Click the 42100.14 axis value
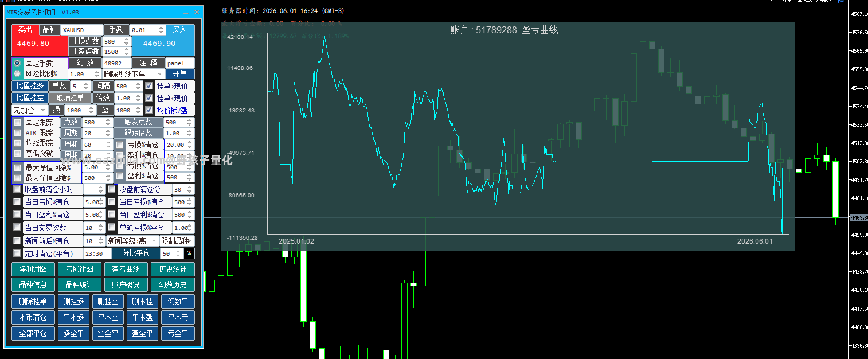The height and width of the screenshot is (359, 868). click(x=240, y=37)
